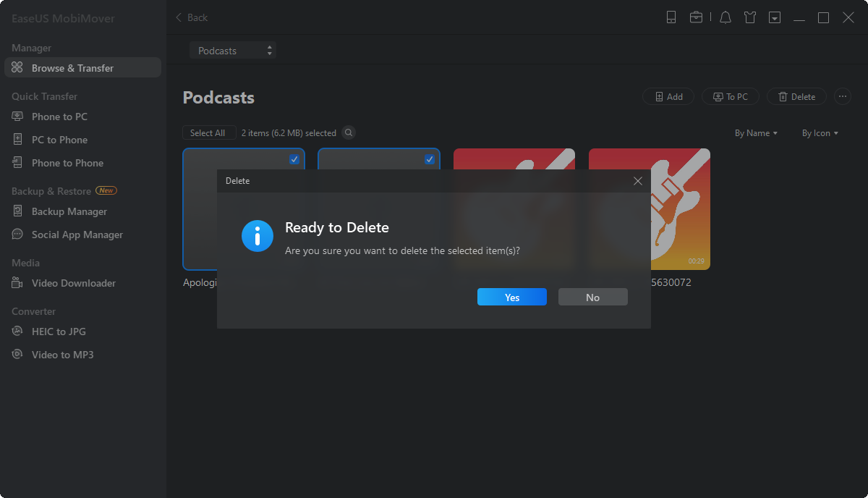Close the Delete dialog with X
Viewport: 868px width, 498px height.
[x=638, y=181]
